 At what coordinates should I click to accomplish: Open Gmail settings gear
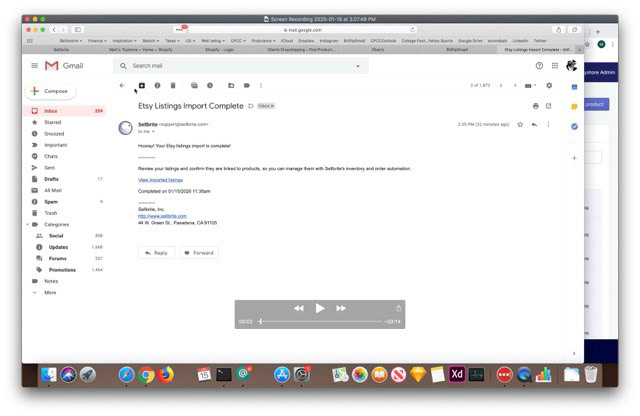[549, 85]
